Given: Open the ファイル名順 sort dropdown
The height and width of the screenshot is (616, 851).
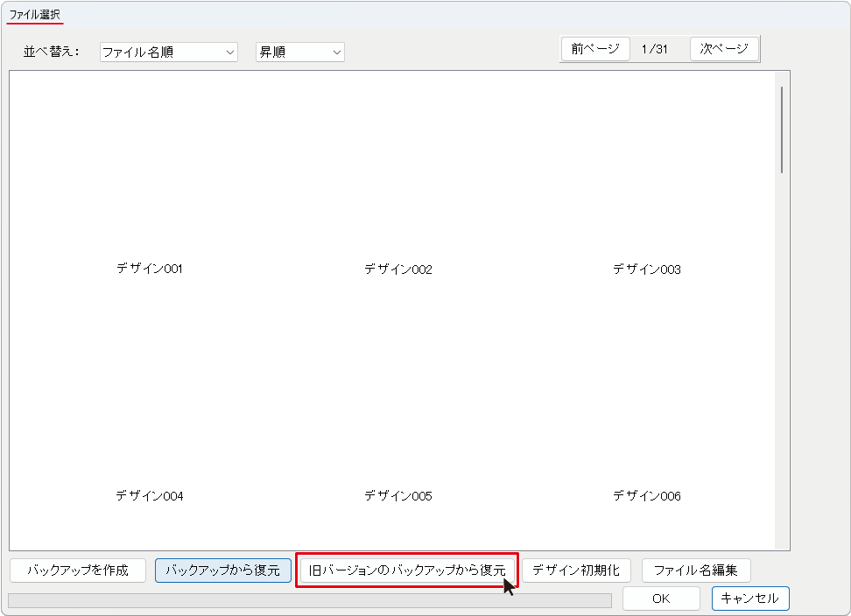Looking at the screenshot, I should point(169,52).
